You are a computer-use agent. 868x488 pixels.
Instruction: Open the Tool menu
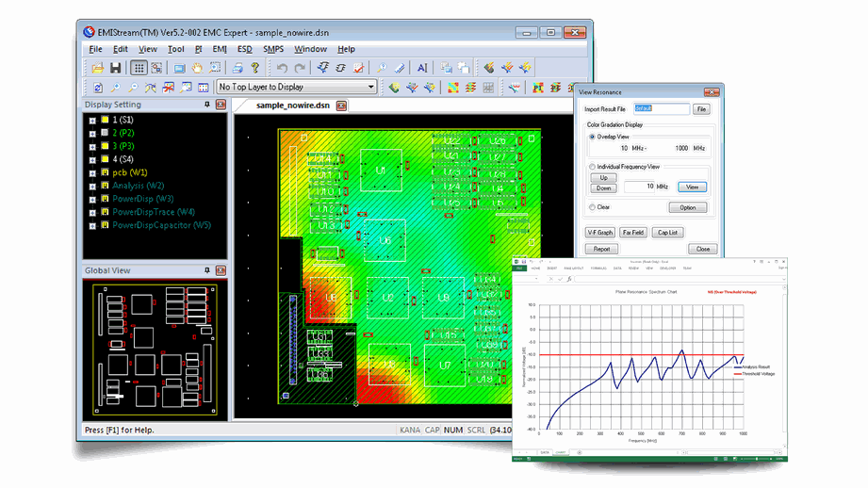click(176, 49)
